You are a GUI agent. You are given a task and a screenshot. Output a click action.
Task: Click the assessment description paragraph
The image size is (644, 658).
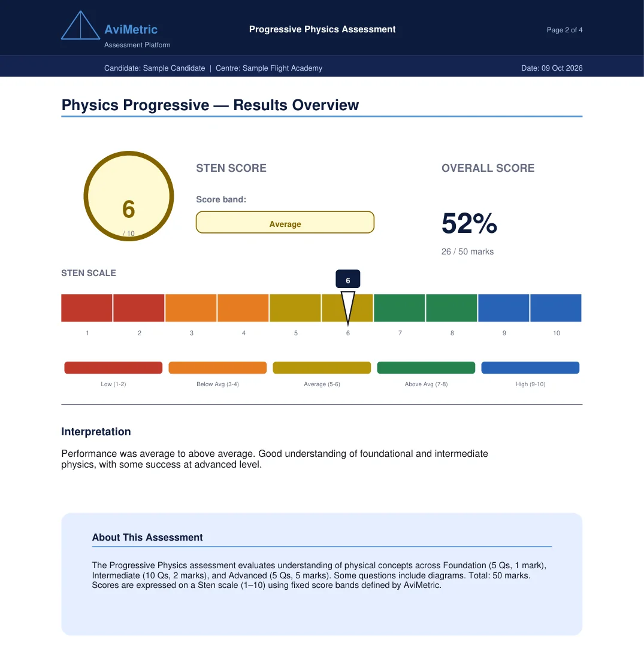click(319, 575)
